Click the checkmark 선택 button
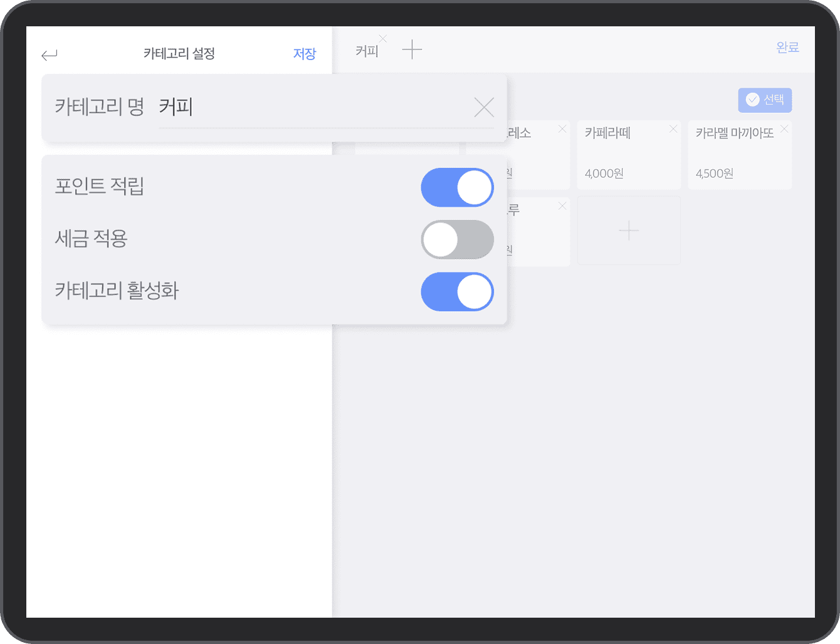 (x=765, y=100)
